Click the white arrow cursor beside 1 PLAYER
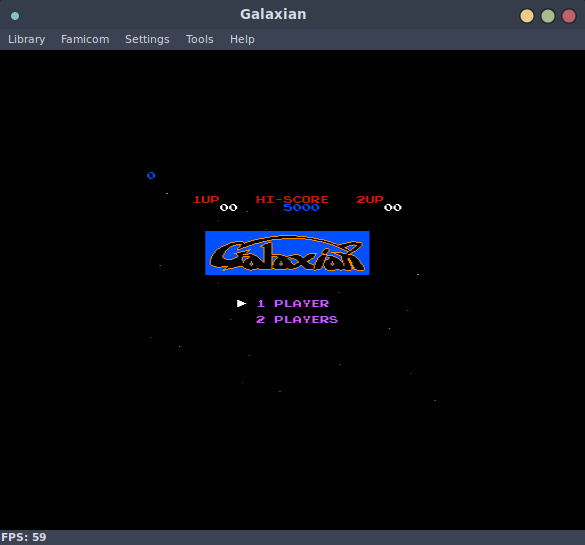Screen dimensions: 585x545 pyautogui.click(x=241, y=303)
